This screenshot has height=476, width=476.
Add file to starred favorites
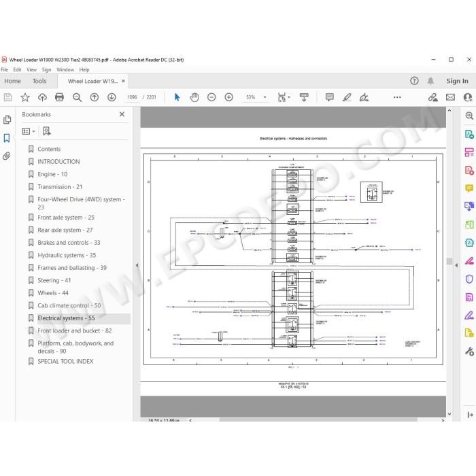[25, 97]
